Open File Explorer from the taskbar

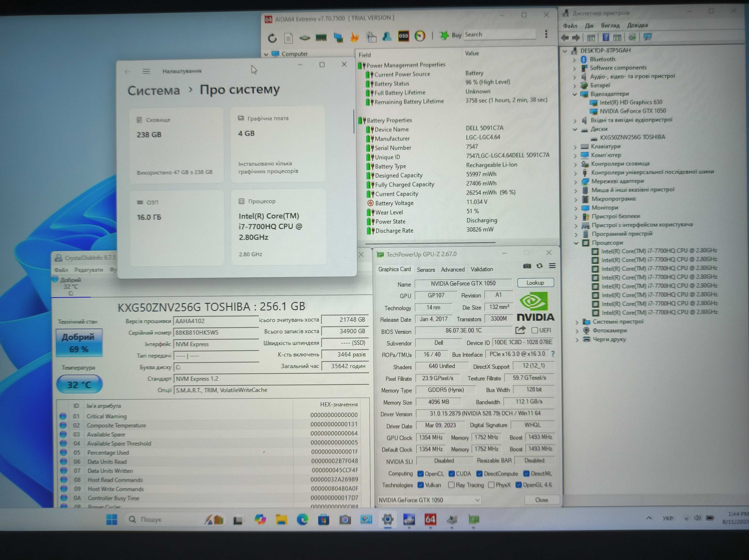(x=281, y=520)
